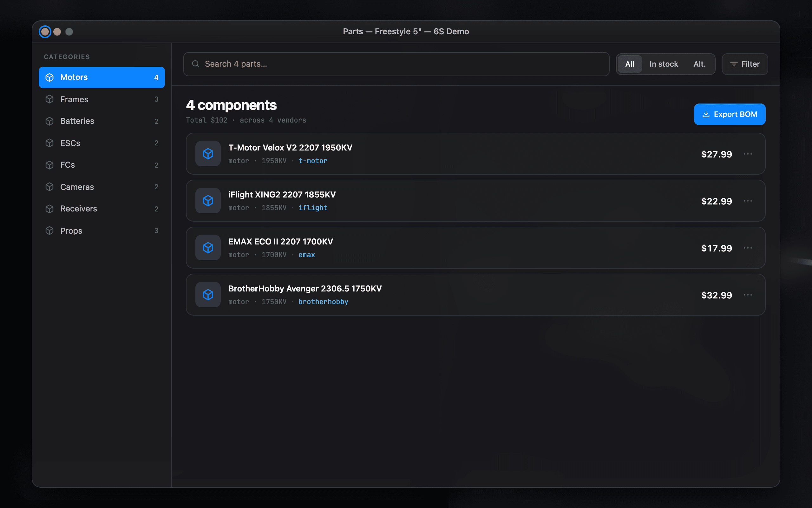Open more options for iFlight XING2
812x508 pixels.
[748, 201]
